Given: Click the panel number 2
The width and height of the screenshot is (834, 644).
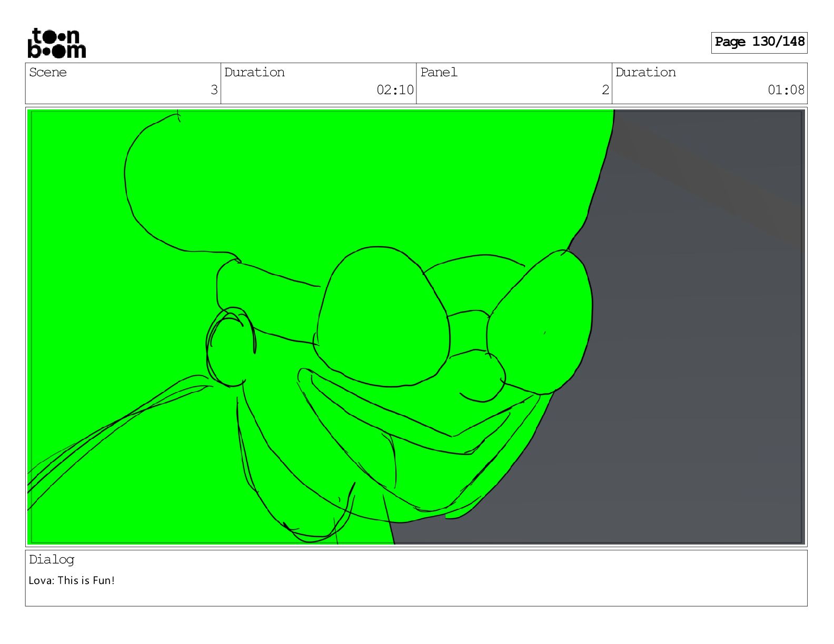Looking at the screenshot, I should 605,90.
